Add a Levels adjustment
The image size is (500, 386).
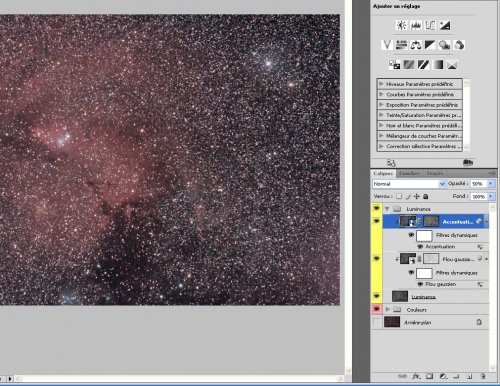click(416, 25)
